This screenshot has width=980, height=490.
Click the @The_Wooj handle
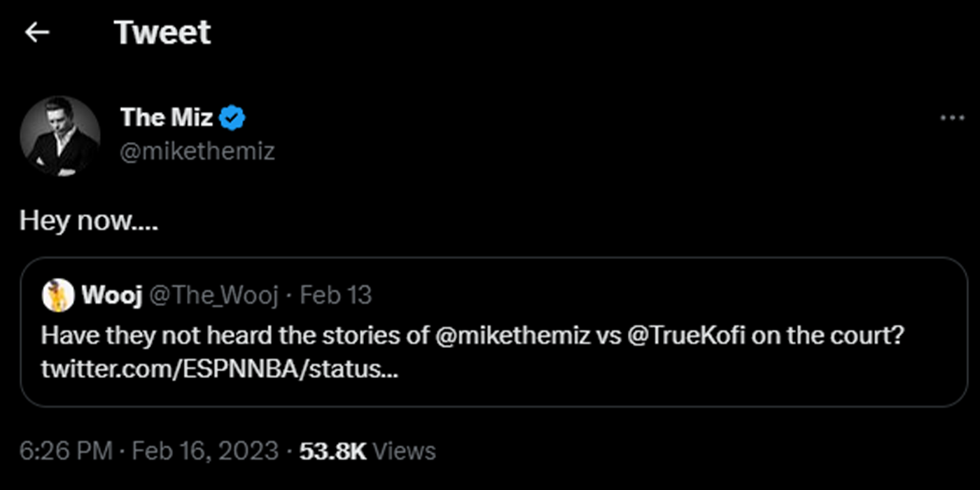tap(214, 295)
